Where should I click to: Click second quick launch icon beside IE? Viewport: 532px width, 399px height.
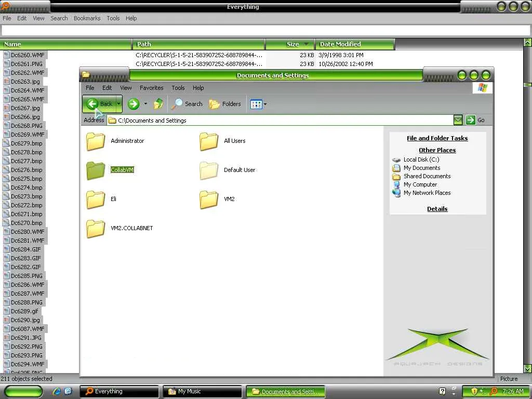pos(68,391)
